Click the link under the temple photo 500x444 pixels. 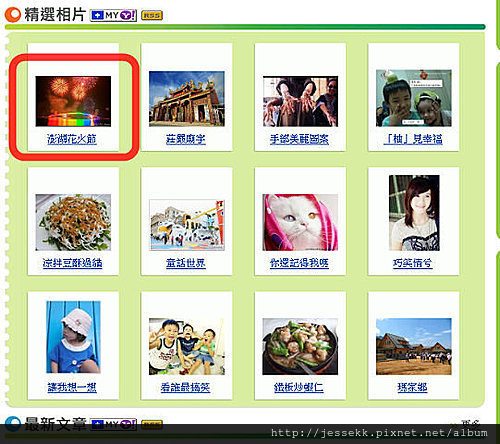pos(186,139)
